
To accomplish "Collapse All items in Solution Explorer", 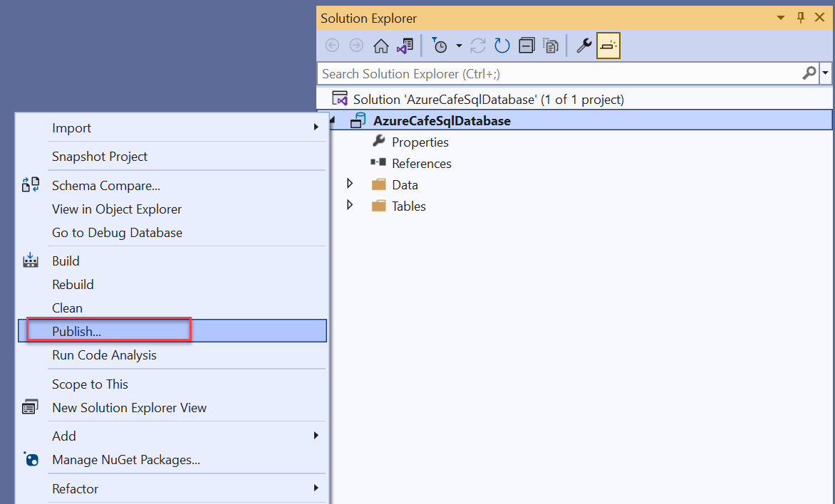I will point(527,46).
